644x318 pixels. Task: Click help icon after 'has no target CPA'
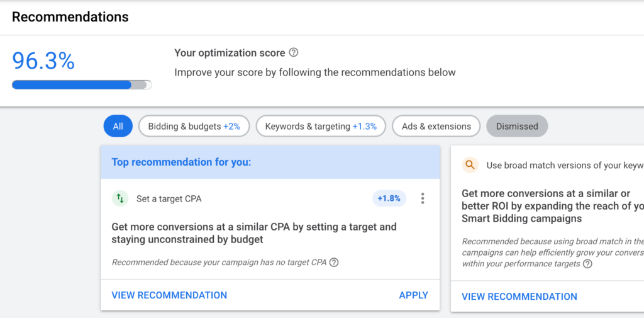coord(334,263)
